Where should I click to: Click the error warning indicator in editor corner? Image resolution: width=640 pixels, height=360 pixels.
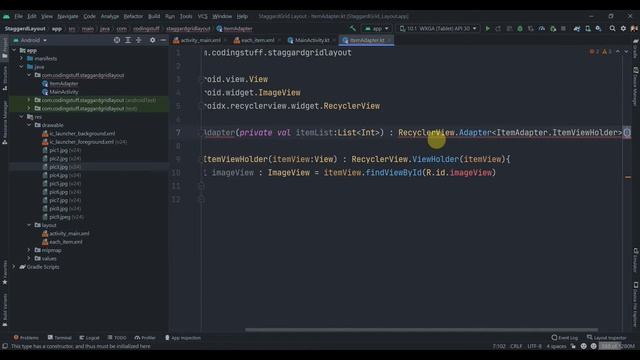(x=600, y=52)
